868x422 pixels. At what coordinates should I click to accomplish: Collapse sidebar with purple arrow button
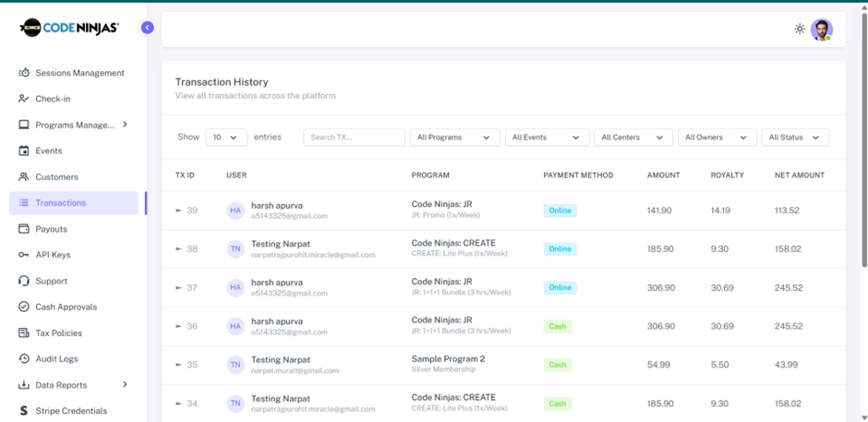[147, 27]
